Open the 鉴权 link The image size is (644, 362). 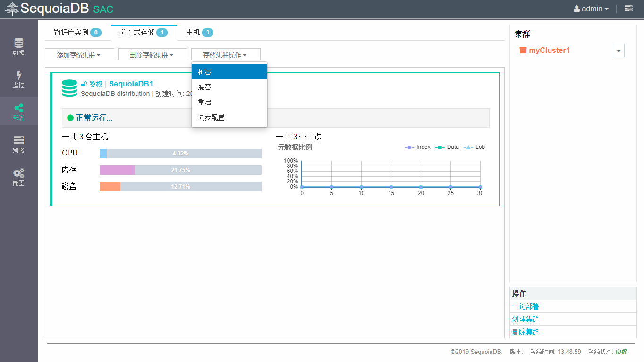[x=96, y=84]
